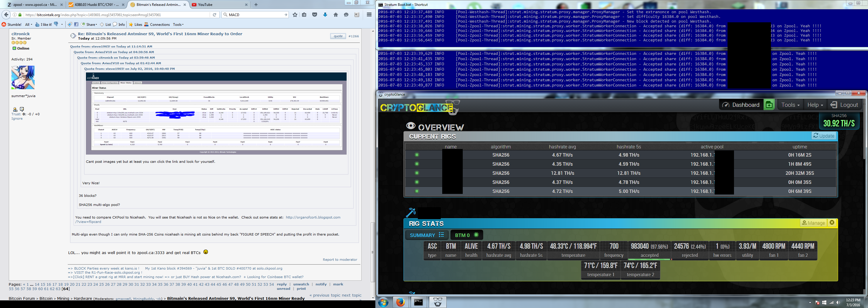The height and width of the screenshot is (308, 868).
Task: Reload the bitcointalk page
Action: pyautogui.click(x=214, y=15)
